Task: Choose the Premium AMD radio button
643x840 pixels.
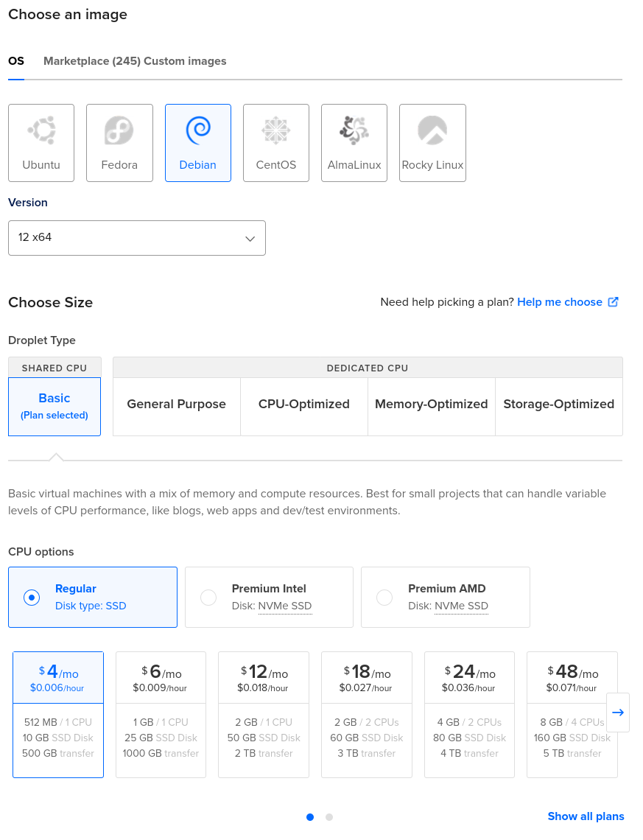Action: 384,597
